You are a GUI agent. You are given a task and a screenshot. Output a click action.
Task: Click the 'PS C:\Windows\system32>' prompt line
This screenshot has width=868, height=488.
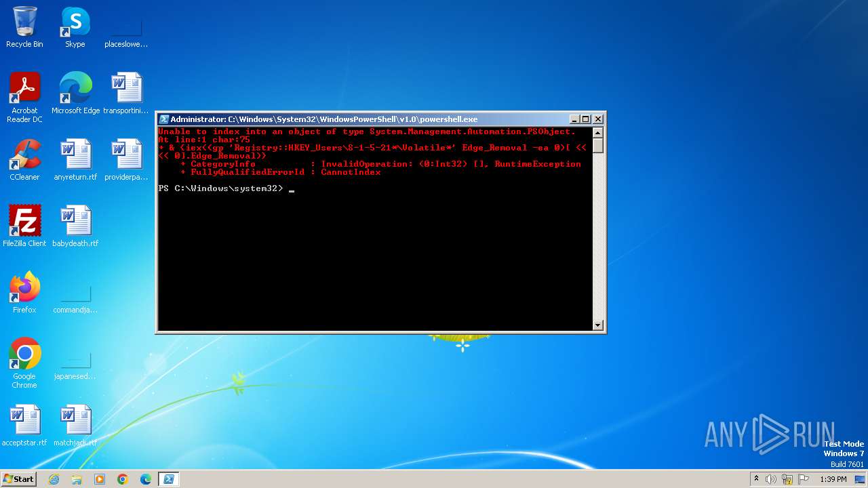pyautogui.click(x=227, y=188)
